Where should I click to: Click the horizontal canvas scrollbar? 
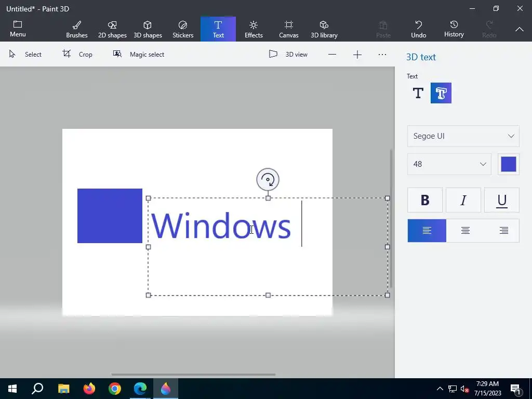(193, 375)
